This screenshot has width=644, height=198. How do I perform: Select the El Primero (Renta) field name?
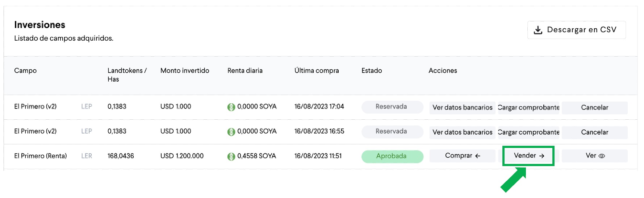(x=41, y=156)
